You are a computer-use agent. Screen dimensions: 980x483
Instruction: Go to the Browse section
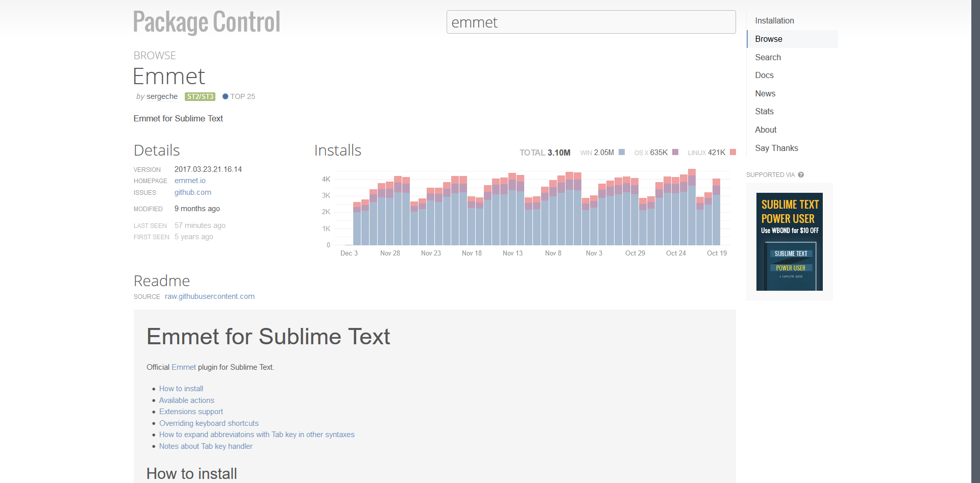click(769, 39)
